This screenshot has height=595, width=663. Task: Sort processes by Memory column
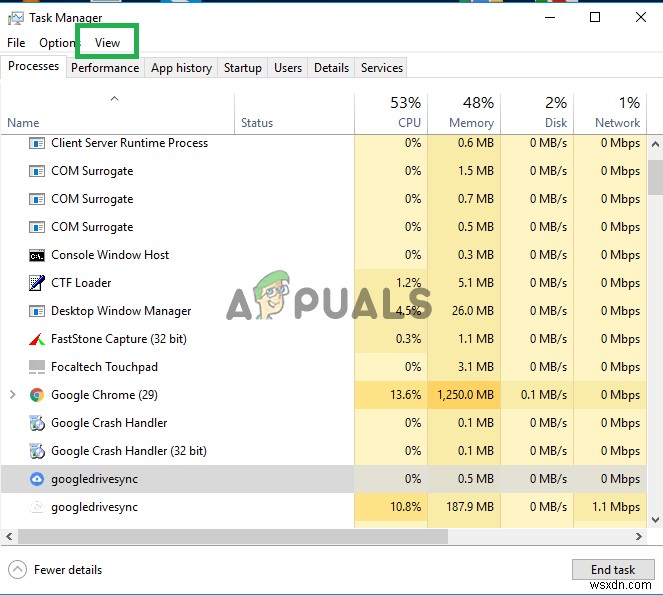464,114
